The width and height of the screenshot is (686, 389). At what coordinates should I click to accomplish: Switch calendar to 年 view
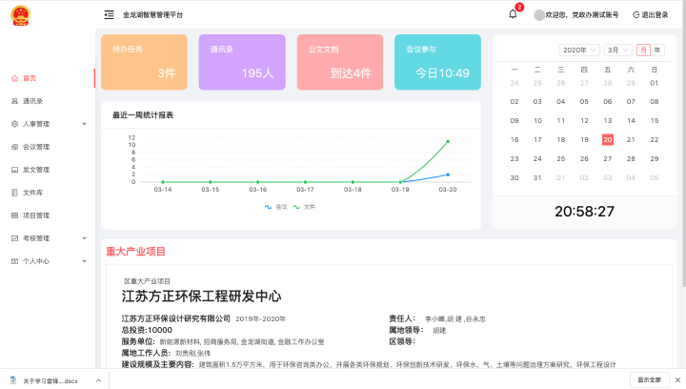pos(657,50)
